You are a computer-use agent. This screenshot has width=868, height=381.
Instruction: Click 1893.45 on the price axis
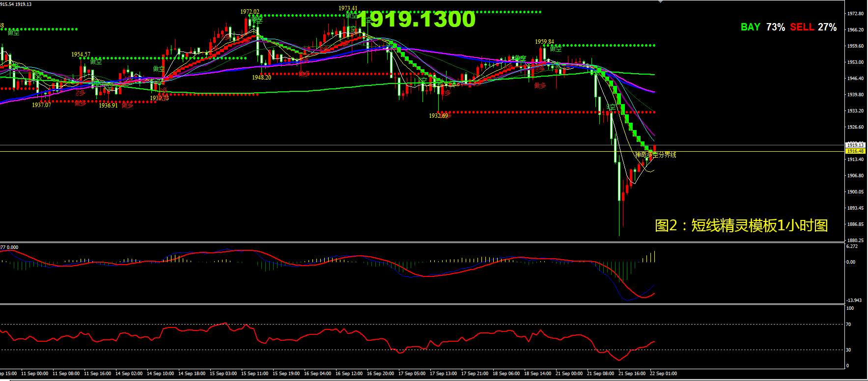pos(856,208)
